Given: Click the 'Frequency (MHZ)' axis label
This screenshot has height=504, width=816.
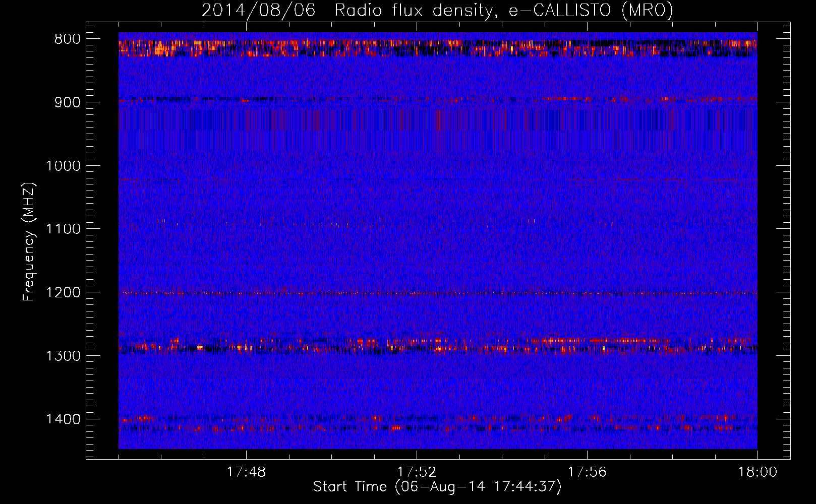Looking at the screenshot, I should [x=29, y=241].
